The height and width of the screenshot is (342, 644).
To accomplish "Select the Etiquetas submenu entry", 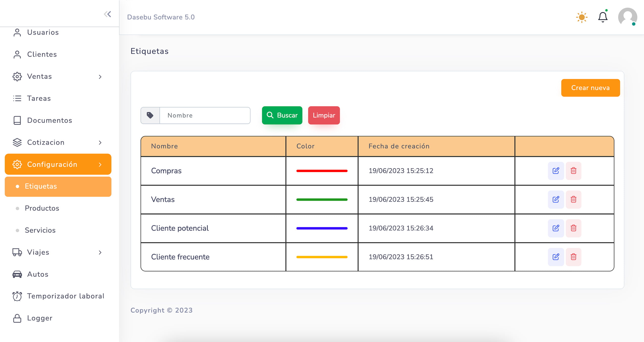I will [58, 187].
